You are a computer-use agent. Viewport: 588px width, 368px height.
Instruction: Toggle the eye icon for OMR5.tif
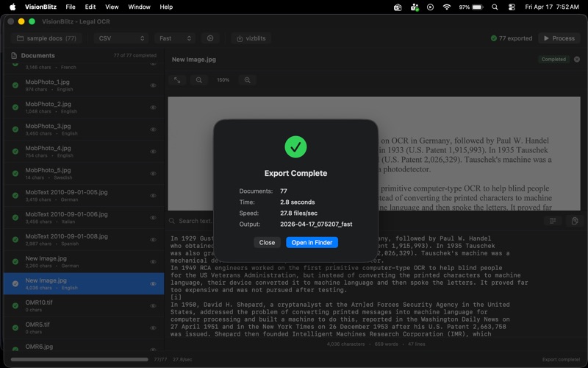coord(153,328)
